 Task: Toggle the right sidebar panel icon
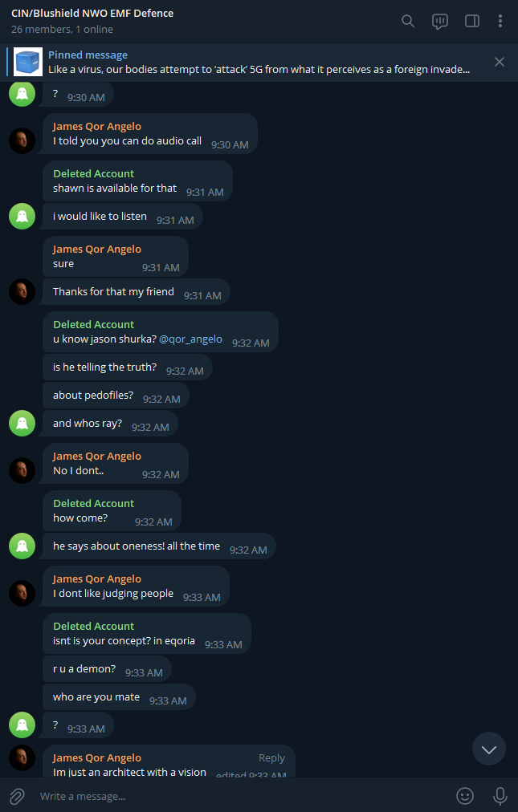coord(472,21)
